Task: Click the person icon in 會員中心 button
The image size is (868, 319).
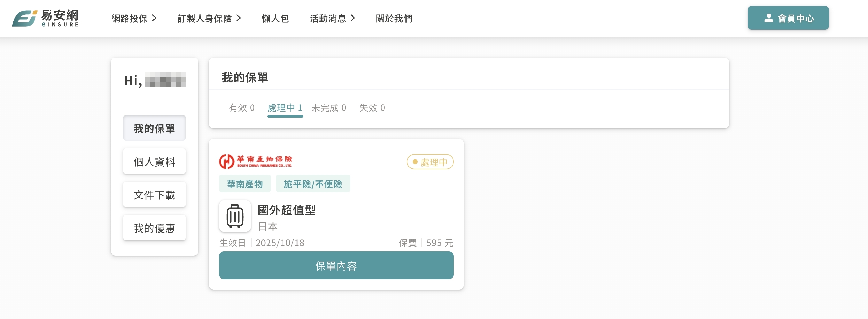Action: [x=769, y=18]
